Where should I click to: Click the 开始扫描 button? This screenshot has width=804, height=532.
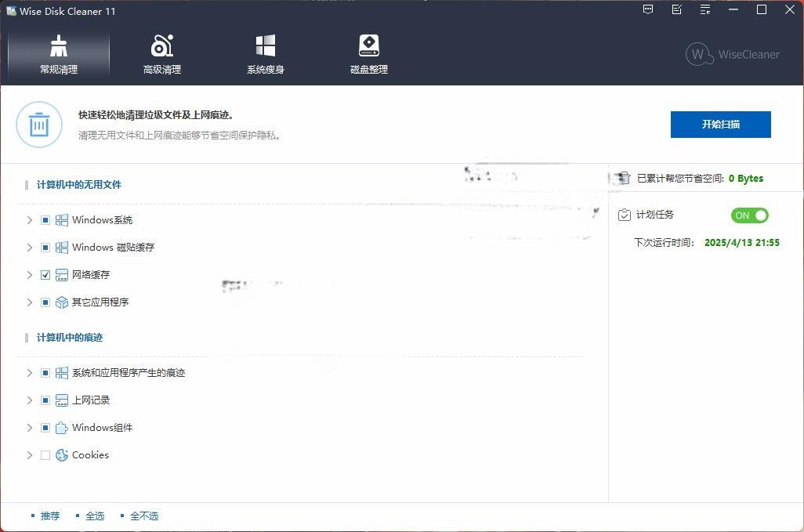[x=720, y=125]
